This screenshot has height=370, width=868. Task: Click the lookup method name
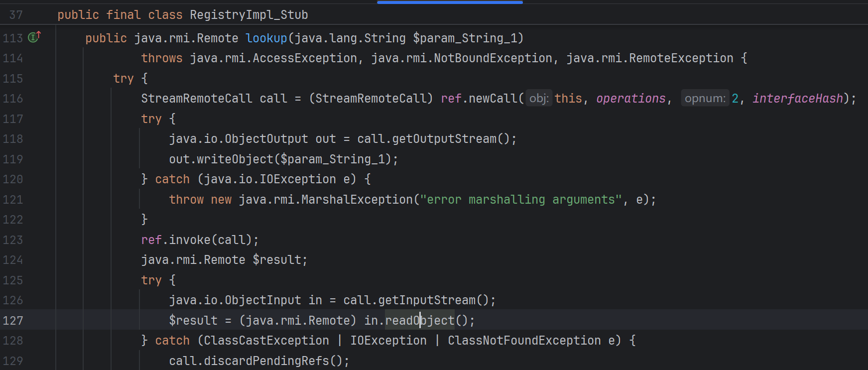click(266, 38)
